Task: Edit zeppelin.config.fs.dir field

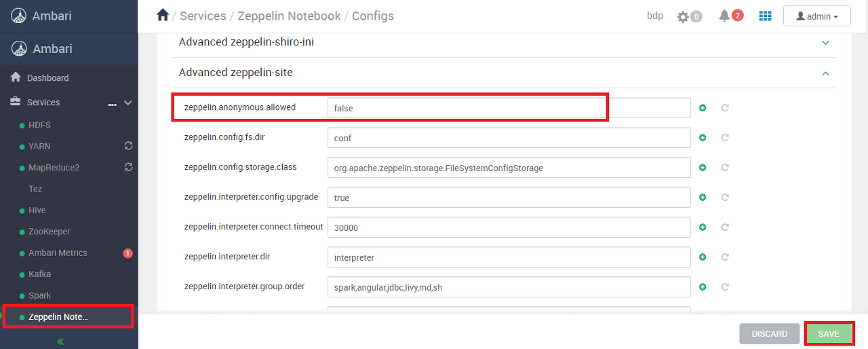Action: [509, 138]
